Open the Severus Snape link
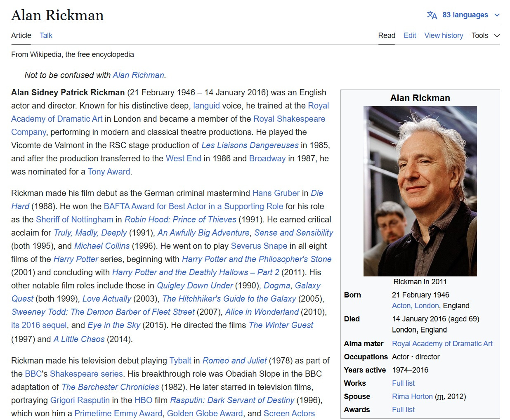Screen dimensions: 510x420 259,246
